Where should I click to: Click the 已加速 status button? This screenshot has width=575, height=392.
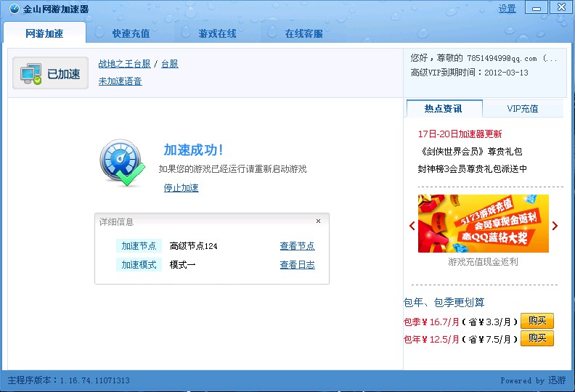pyautogui.click(x=50, y=73)
